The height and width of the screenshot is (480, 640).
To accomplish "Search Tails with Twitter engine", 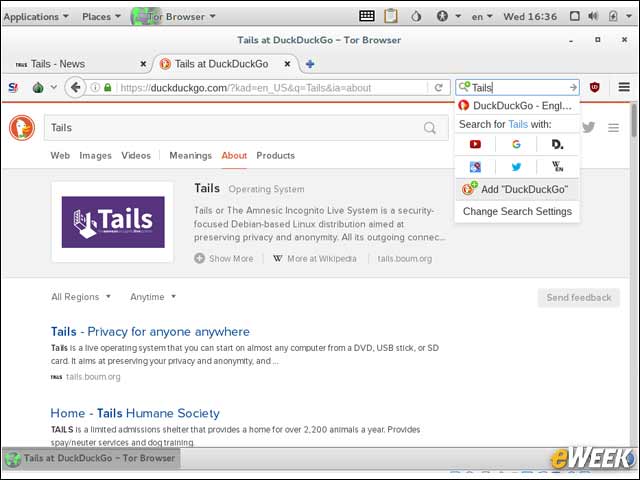I will pos(516,167).
